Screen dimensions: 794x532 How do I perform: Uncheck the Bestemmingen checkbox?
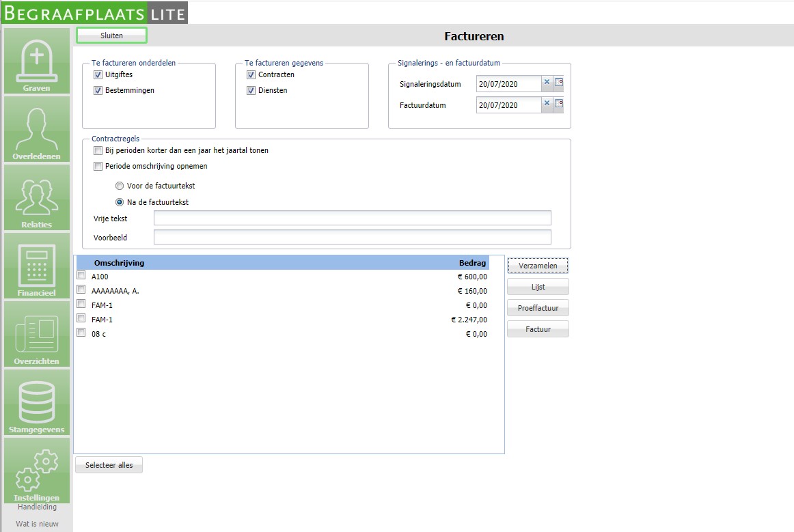[x=98, y=91]
